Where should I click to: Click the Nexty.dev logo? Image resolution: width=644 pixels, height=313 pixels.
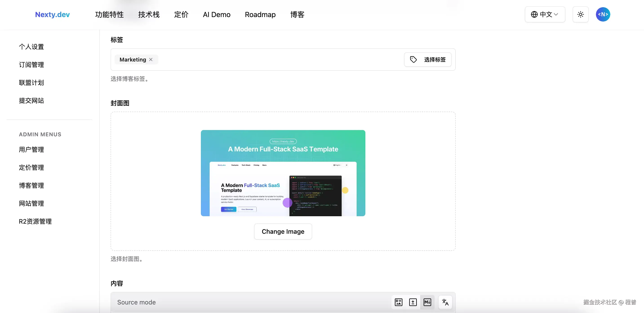pos(52,15)
